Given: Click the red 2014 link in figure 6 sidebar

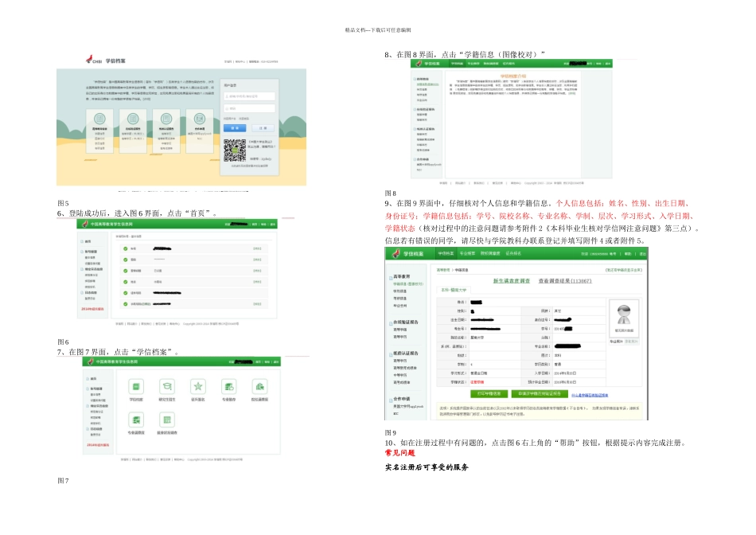Looking at the screenshot, I should click(92, 309).
